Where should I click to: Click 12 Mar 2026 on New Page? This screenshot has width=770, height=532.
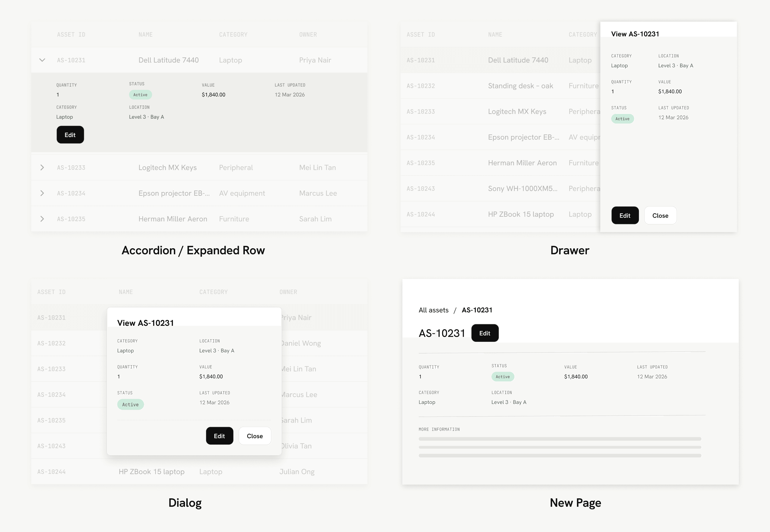coord(652,377)
